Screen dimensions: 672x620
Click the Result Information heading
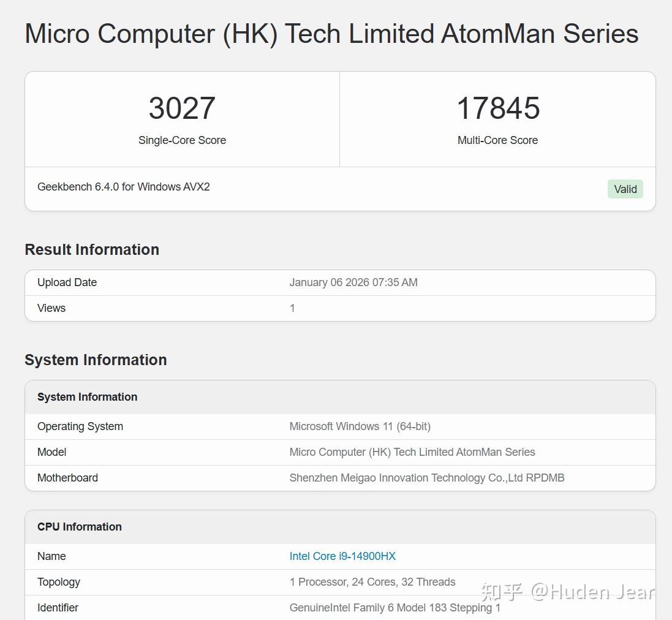tap(92, 249)
